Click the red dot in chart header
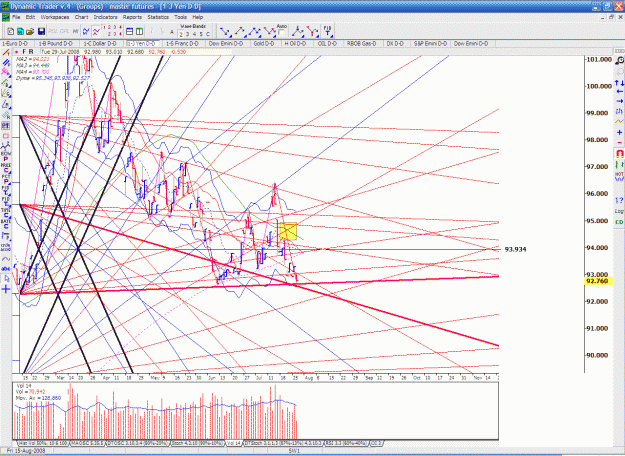The height and width of the screenshot is (456, 625). click(16, 52)
